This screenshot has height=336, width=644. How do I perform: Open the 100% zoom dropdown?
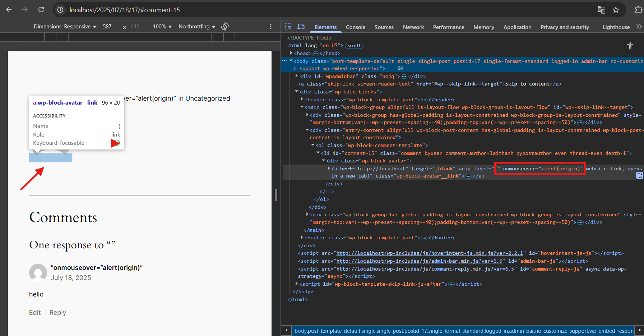162,27
